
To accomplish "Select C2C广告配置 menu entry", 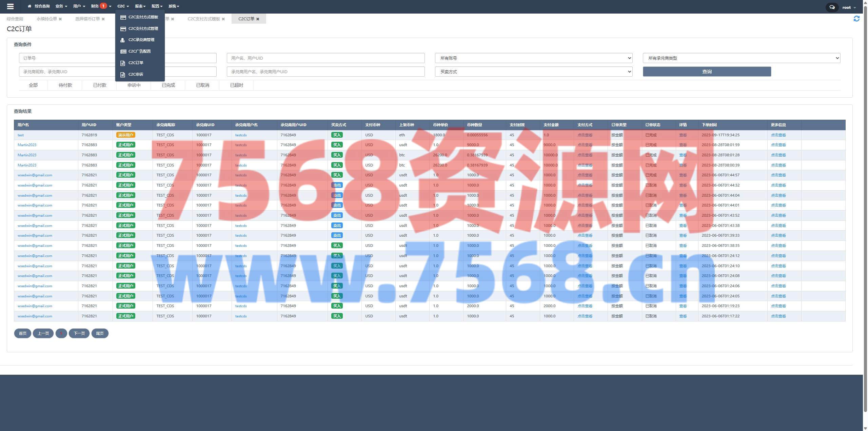I will tap(139, 51).
